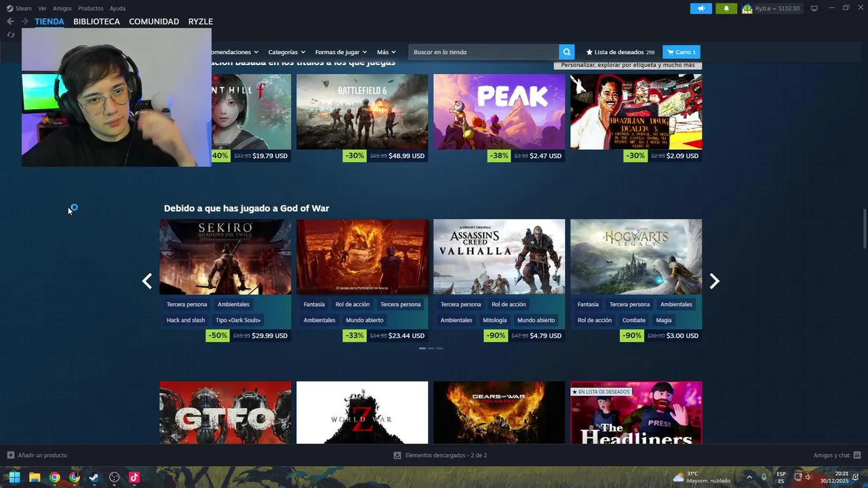Viewport: 868px width, 488px height.
Task: Expand the Categorías dropdown
Action: 286,52
